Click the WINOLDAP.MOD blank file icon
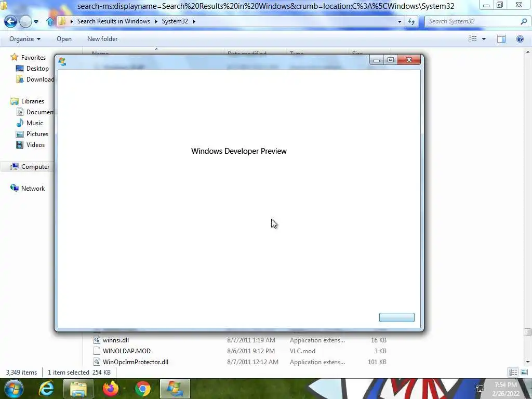The height and width of the screenshot is (399, 532). tap(97, 351)
